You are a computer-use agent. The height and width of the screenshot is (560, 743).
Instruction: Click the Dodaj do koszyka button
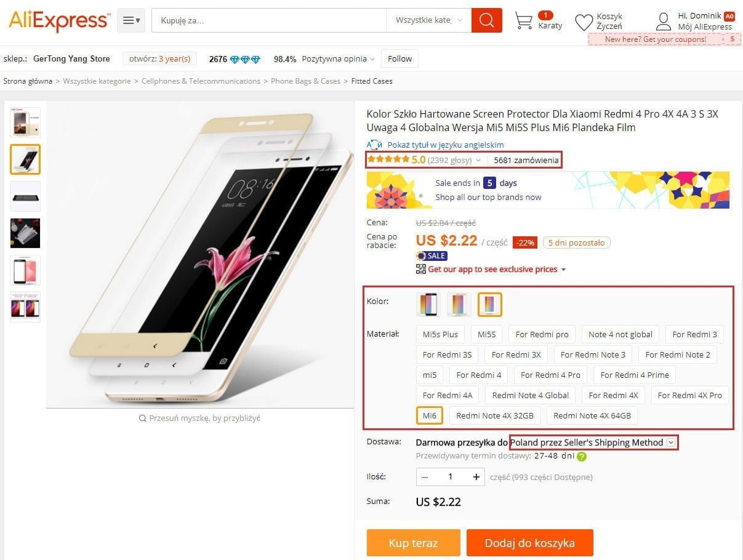pos(530,543)
